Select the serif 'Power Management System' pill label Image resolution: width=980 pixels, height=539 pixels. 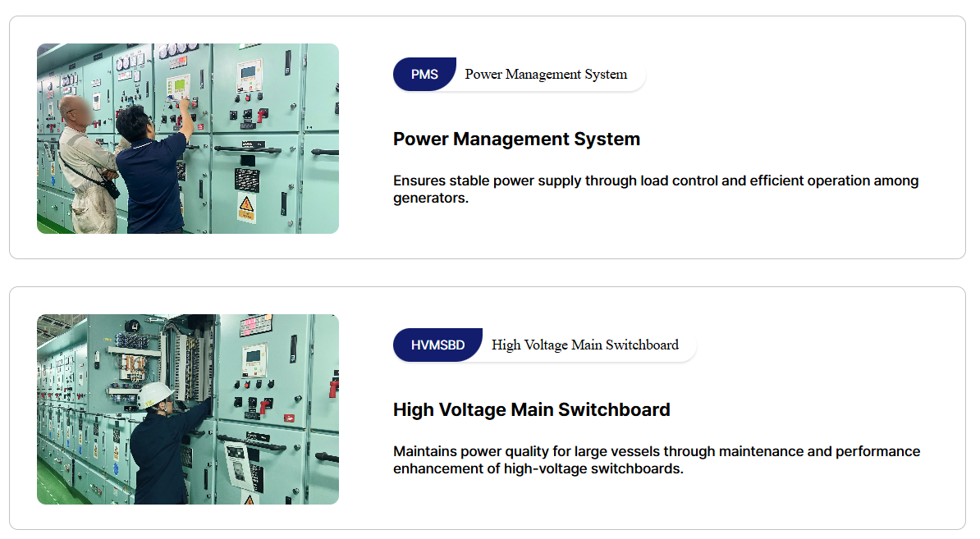point(546,75)
